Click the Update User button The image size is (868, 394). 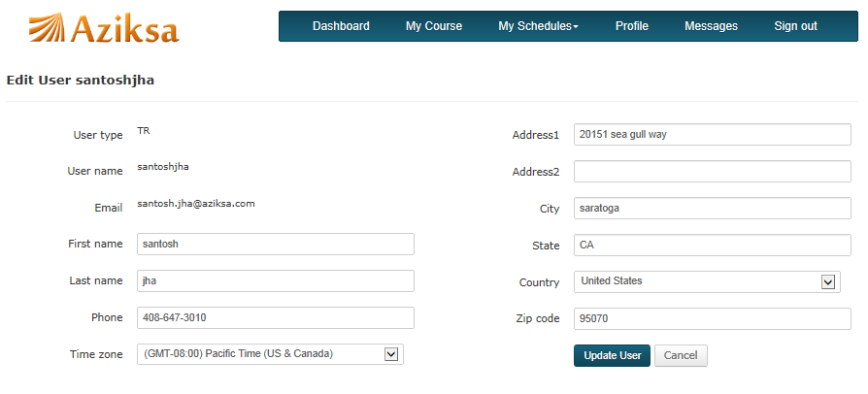(x=613, y=356)
